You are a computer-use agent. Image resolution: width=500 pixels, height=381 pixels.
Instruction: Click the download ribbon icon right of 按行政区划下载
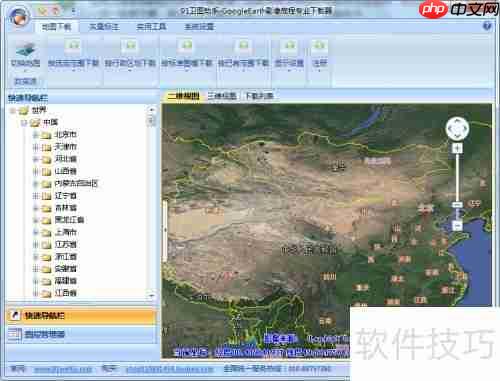(x=187, y=46)
